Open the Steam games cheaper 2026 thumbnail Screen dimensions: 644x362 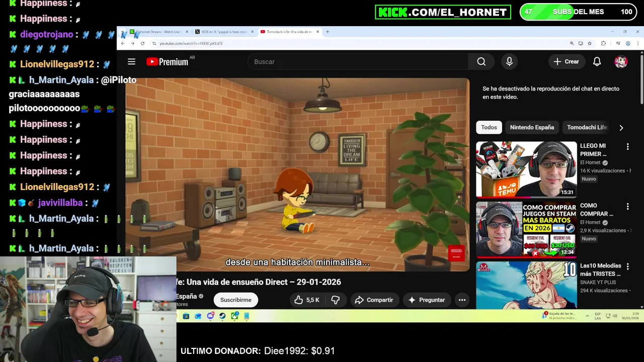pyautogui.click(x=526, y=229)
